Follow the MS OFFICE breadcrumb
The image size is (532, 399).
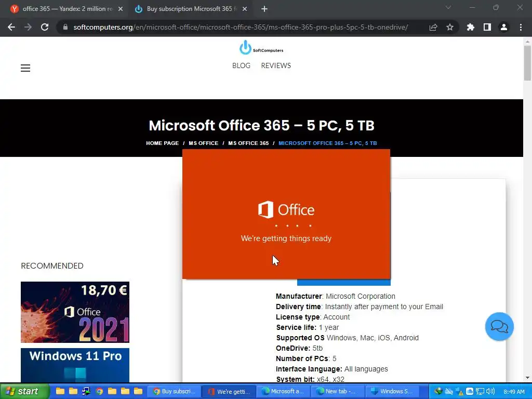pos(204,143)
